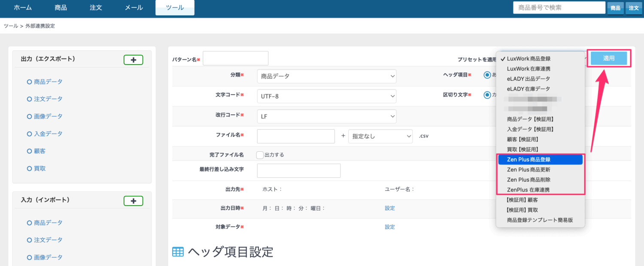Image resolution: width=644 pixels, height=266 pixels.
Task: Choose ZenPlus 在庫連携 preset option
Action: pos(541,190)
